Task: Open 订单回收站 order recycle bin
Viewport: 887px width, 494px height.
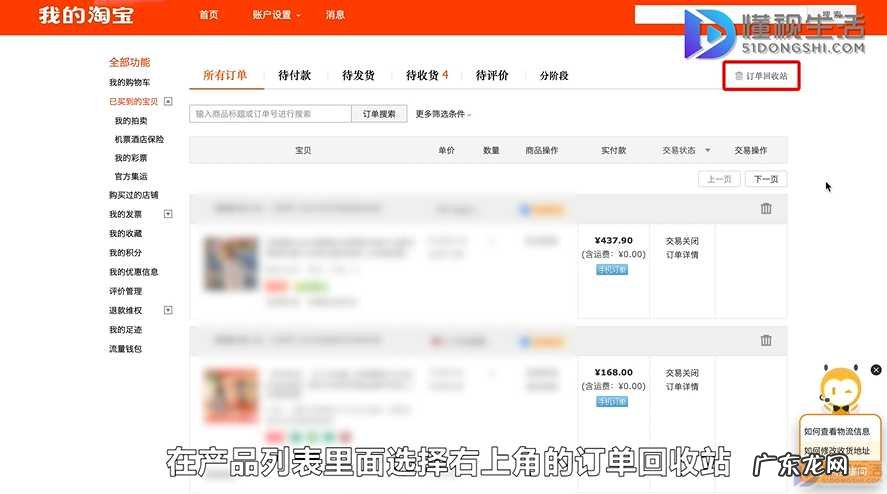Action: [x=761, y=76]
